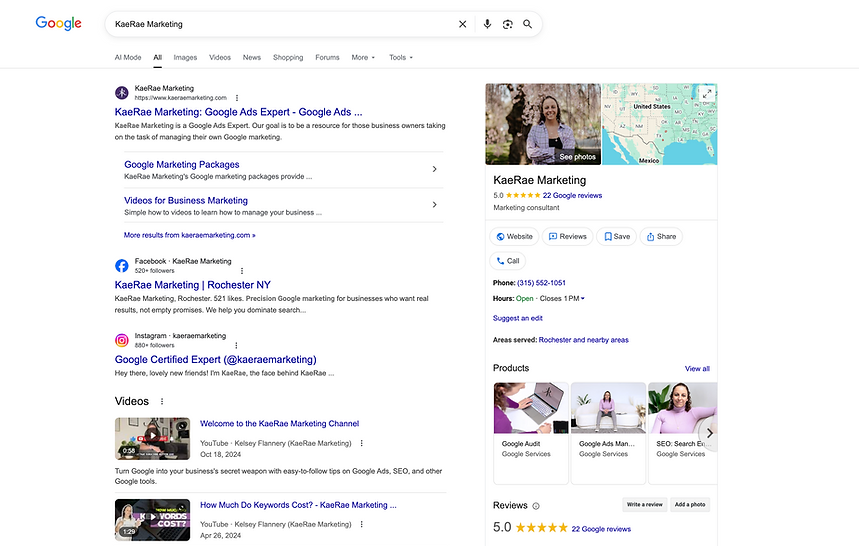Click Rochester and nearby areas link

point(583,340)
